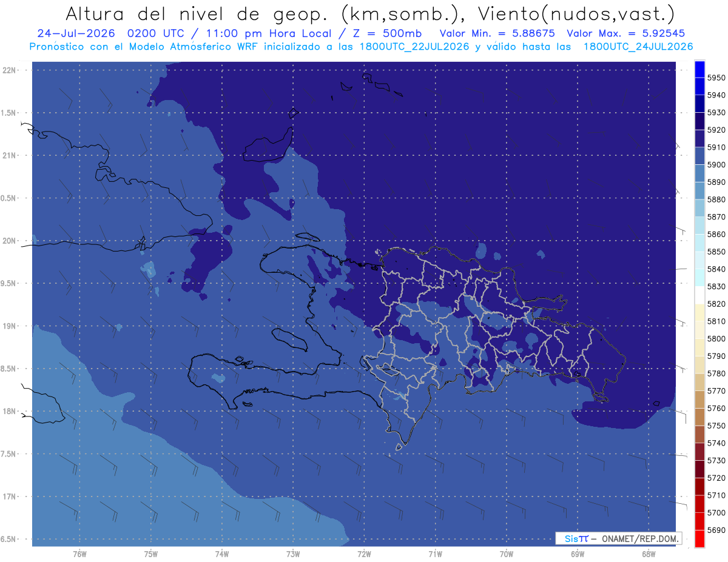Click the 5920 colorbar value
This screenshot has height=562, width=728.
point(715,130)
